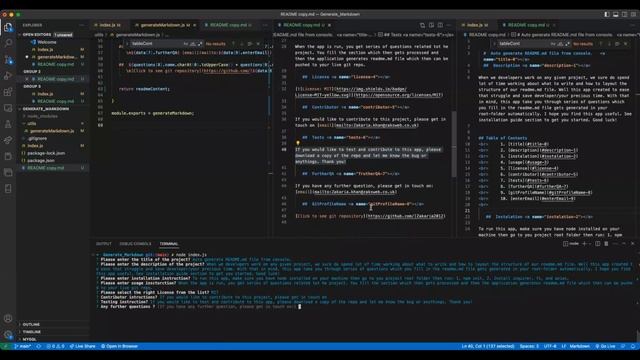640x360 pixels.
Task: Close the find widget in right editor group
Action: [x=625, y=44]
